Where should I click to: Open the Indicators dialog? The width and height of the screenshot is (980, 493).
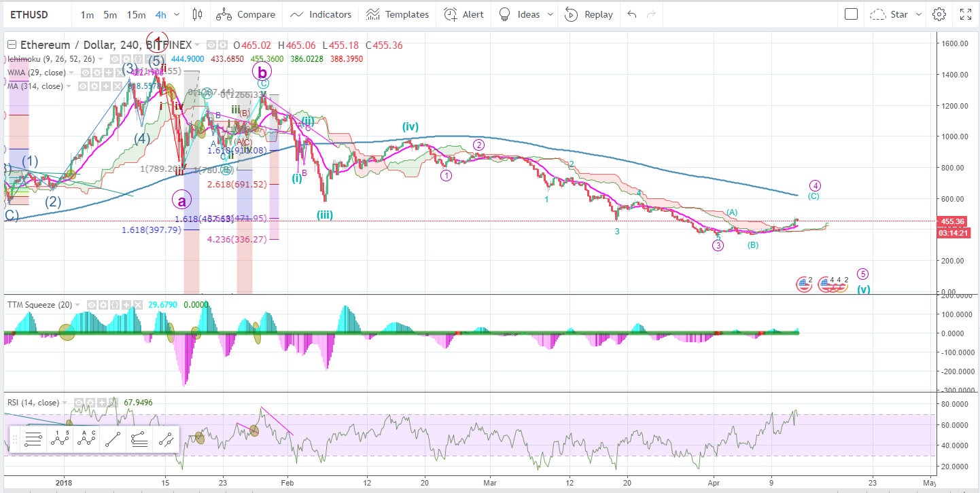pyautogui.click(x=320, y=14)
